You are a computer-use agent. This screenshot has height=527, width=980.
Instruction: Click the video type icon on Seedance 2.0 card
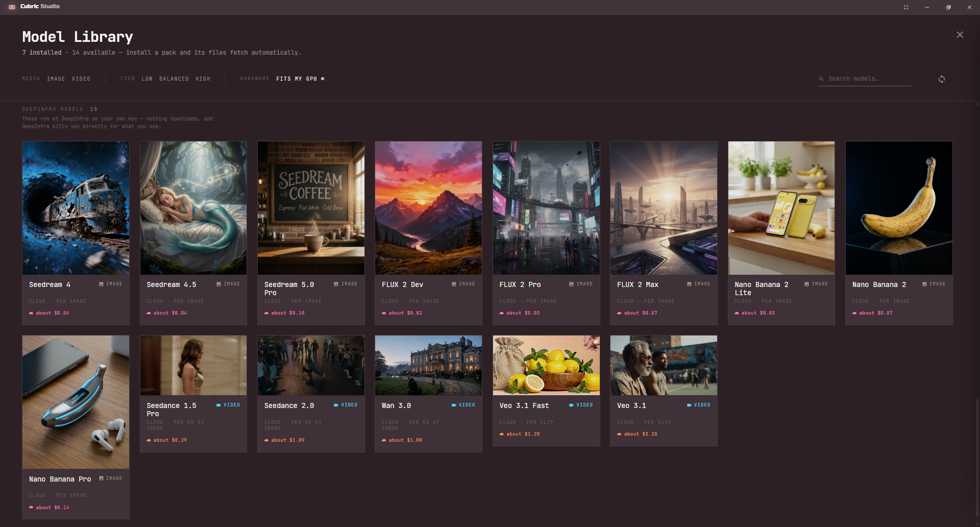(x=336, y=405)
